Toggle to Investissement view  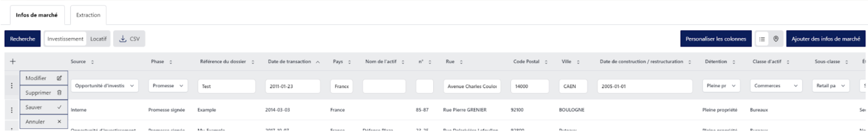coord(65,39)
